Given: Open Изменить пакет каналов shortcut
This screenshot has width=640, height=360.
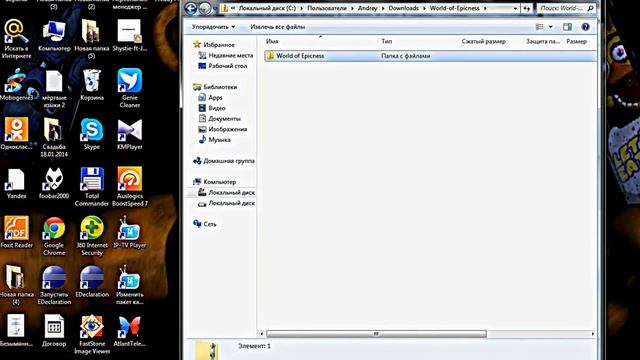Looking at the screenshot, I should tap(130, 285).
